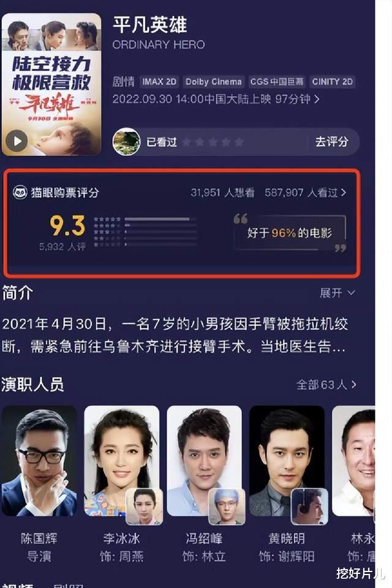Play the trailer on the movie poster
392x588 pixels.
17,141
